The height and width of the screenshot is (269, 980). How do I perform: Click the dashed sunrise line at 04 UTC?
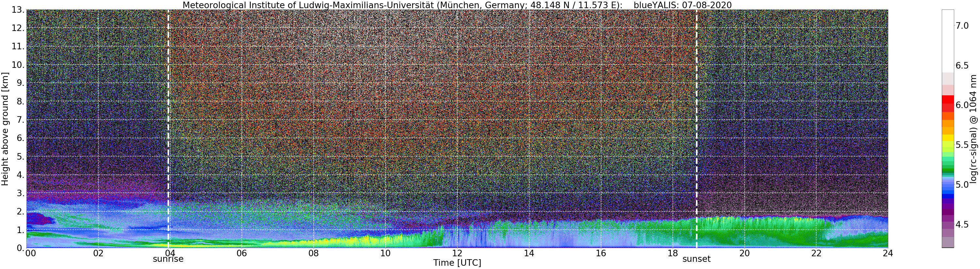click(x=168, y=129)
